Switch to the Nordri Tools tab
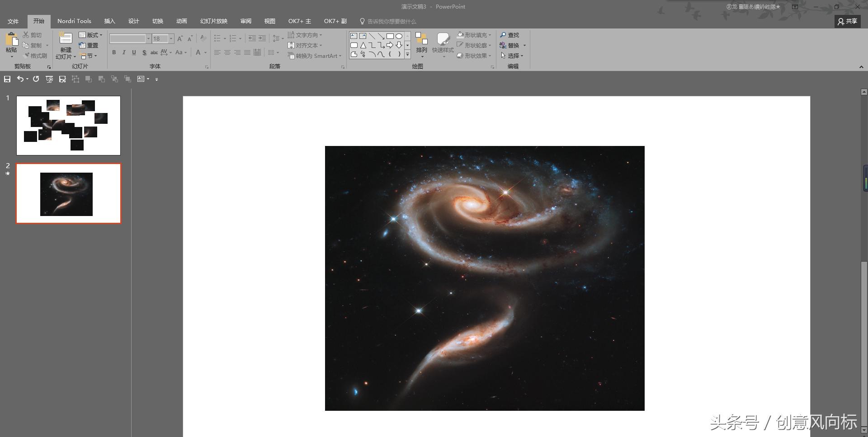The height and width of the screenshot is (437, 868). pyautogui.click(x=74, y=21)
